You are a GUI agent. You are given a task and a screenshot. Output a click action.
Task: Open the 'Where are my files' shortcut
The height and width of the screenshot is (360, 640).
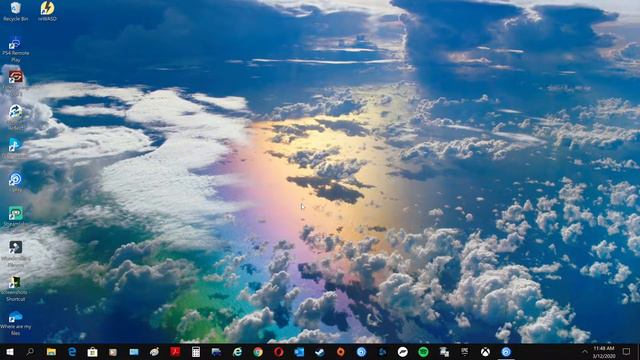pos(16,322)
